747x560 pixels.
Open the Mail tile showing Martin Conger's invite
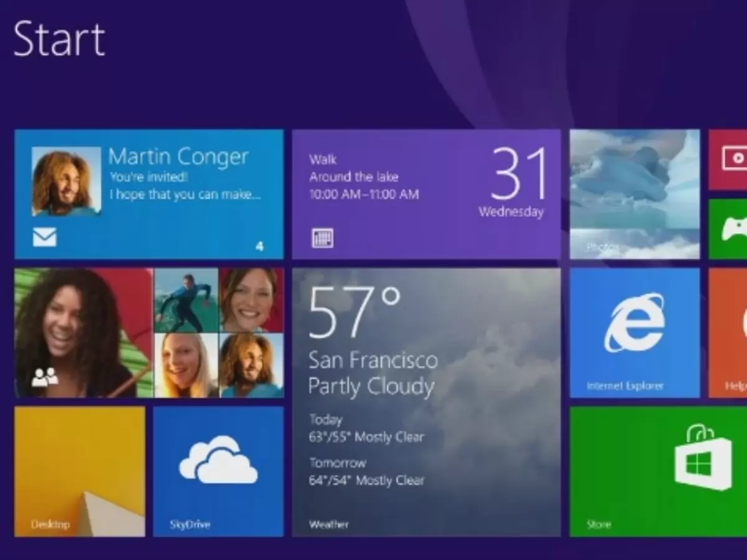click(x=149, y=193)
